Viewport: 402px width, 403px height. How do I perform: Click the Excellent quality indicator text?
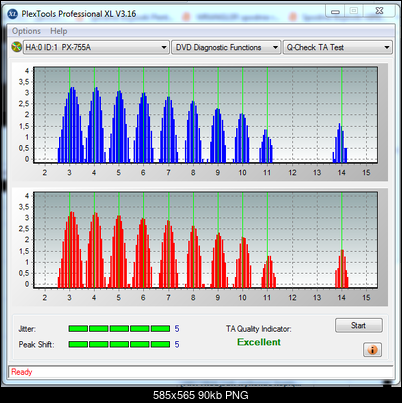tap(259, 342)
